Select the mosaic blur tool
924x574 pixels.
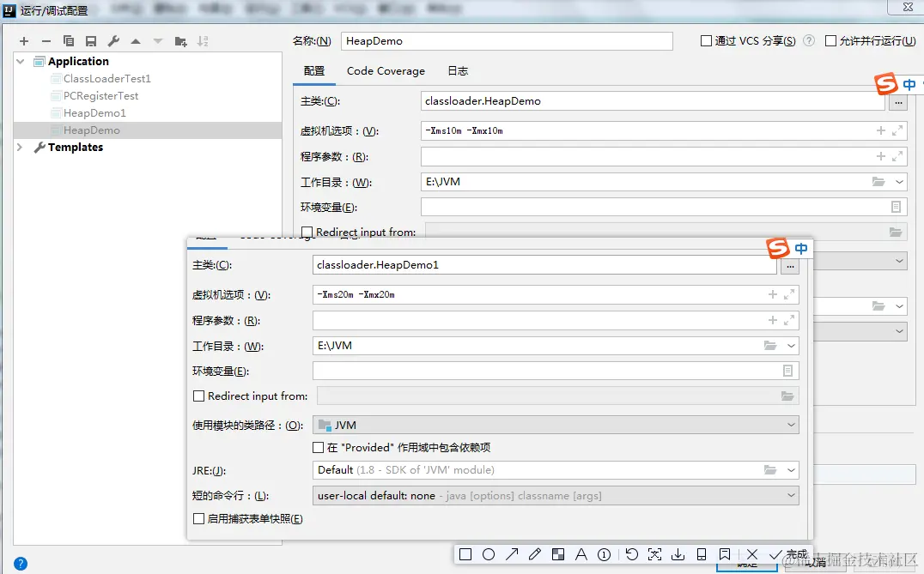558,554
